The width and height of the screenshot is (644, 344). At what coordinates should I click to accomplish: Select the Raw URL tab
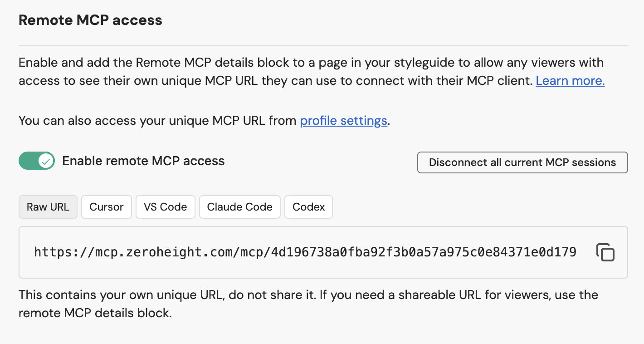click(x=48, y=207)
